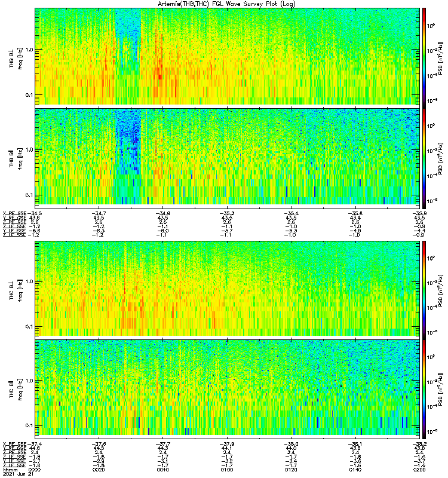Click the THC X_RE_GSE value '-37.7'
This screenshot has height=478, width=448.
coord(162,444)
